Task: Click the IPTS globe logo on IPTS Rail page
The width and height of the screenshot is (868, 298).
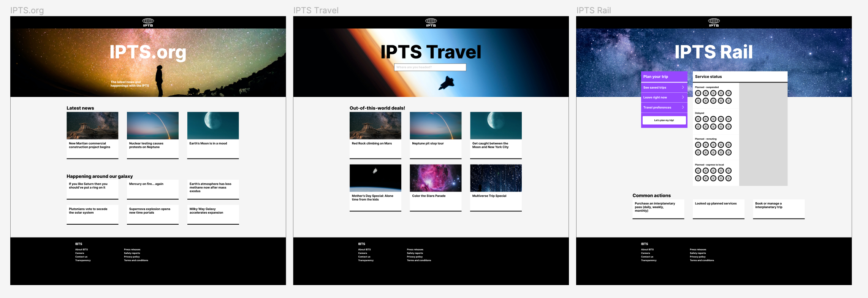Action: 714,22
